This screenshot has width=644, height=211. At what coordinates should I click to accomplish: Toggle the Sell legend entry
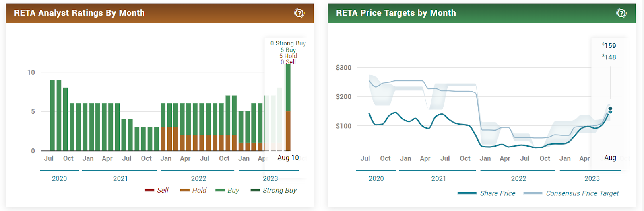point(157,190)
